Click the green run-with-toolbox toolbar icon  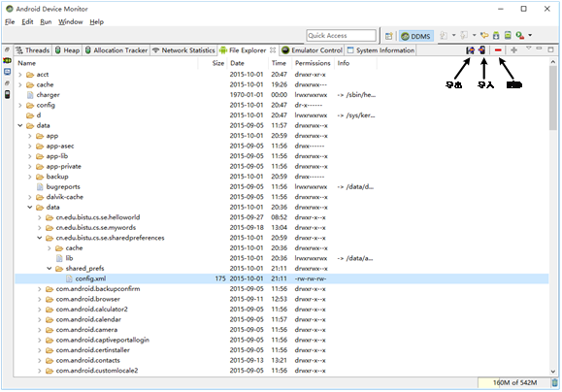pos(519,35)
